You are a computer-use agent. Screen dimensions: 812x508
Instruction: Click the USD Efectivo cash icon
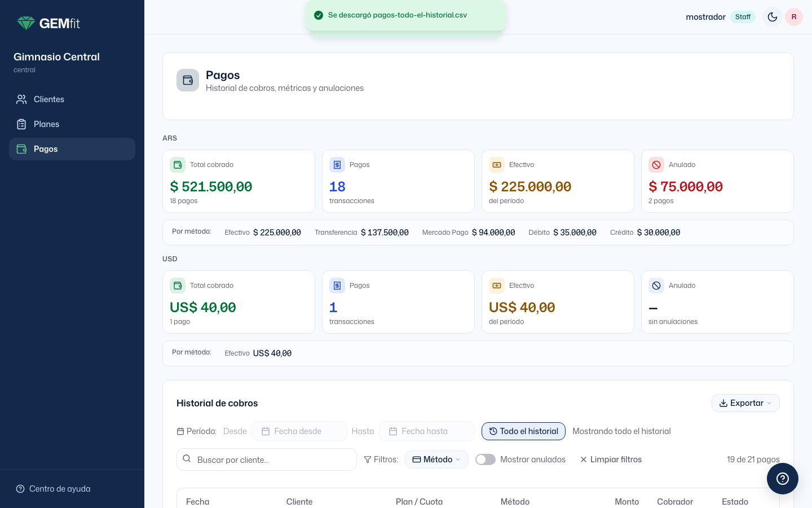point(497,286)
